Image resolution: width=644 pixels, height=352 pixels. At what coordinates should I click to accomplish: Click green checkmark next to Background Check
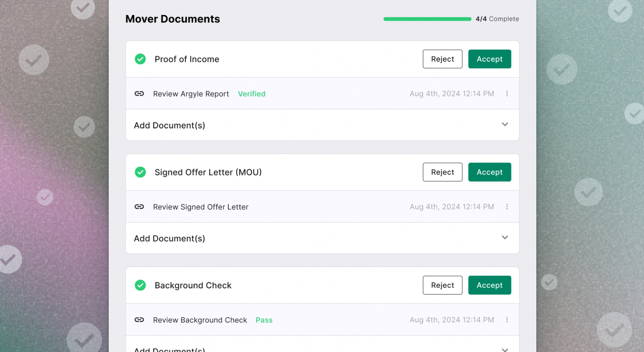pyautogui.click(x=140, y=285)
